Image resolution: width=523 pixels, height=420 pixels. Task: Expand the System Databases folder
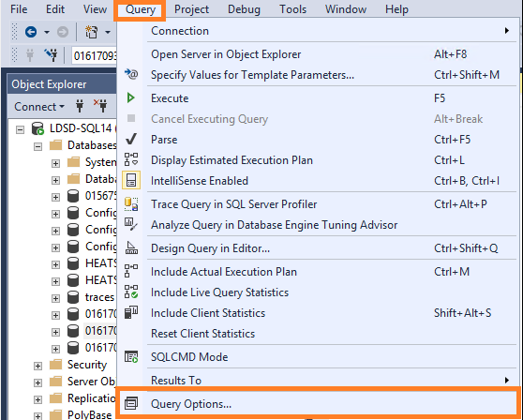(x=55, y=163)
